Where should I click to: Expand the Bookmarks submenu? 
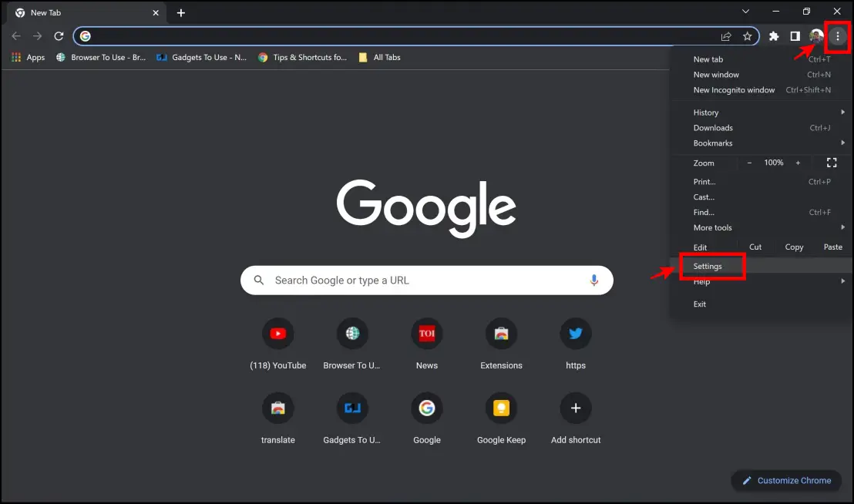762,143
